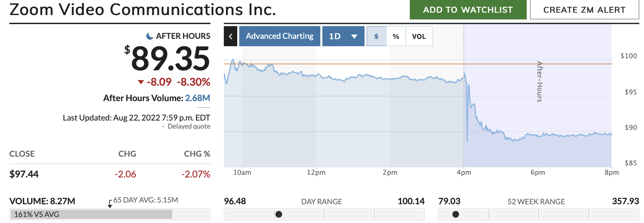Open Advanced Charting
Viewport: 644px width, 223px height.
coord(279,36)
